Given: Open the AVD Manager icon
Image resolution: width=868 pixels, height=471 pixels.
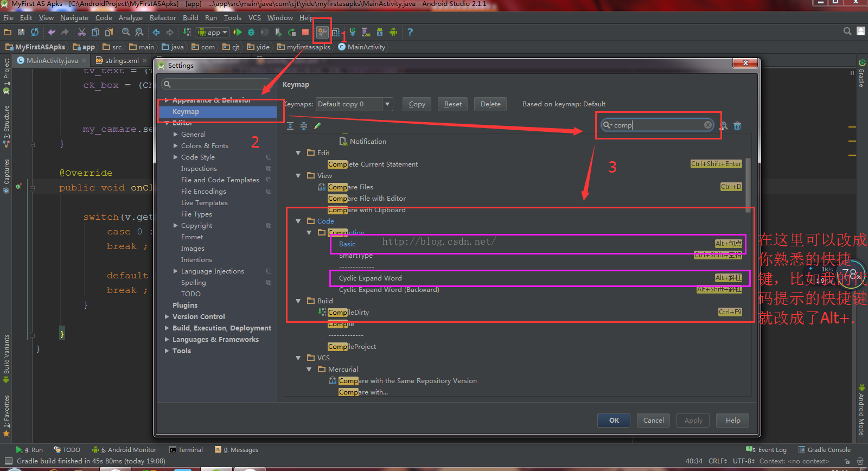Looking at the screenshot, I should (x=366, y=32).
